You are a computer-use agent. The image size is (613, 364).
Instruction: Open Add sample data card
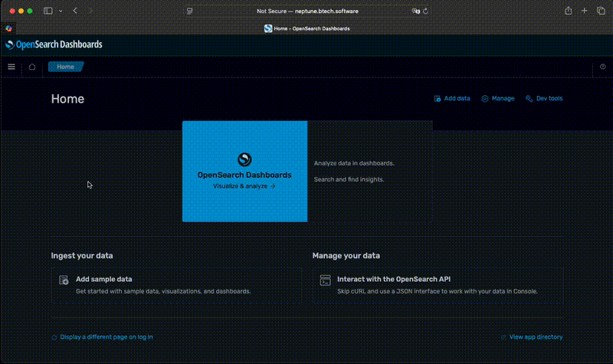click(x=176, y=285)
